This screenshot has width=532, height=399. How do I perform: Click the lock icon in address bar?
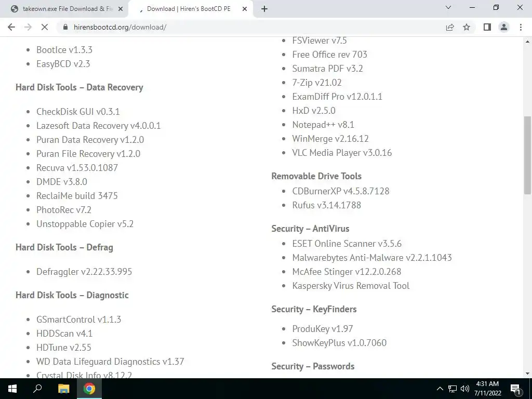[65, 27]
